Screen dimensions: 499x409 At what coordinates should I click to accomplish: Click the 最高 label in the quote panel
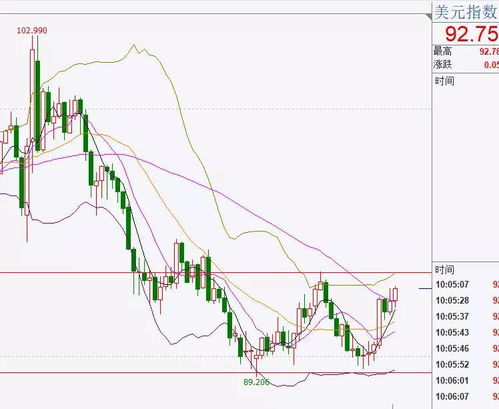click(x=443, y=51)
